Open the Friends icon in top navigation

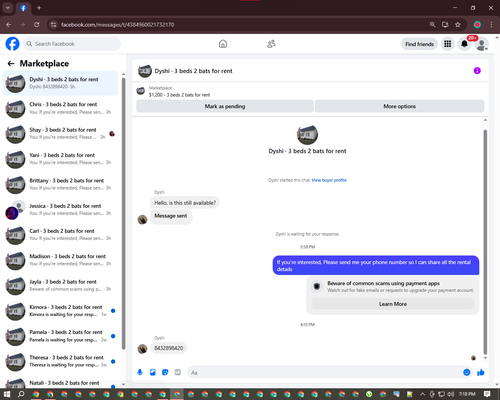[271, 44]
